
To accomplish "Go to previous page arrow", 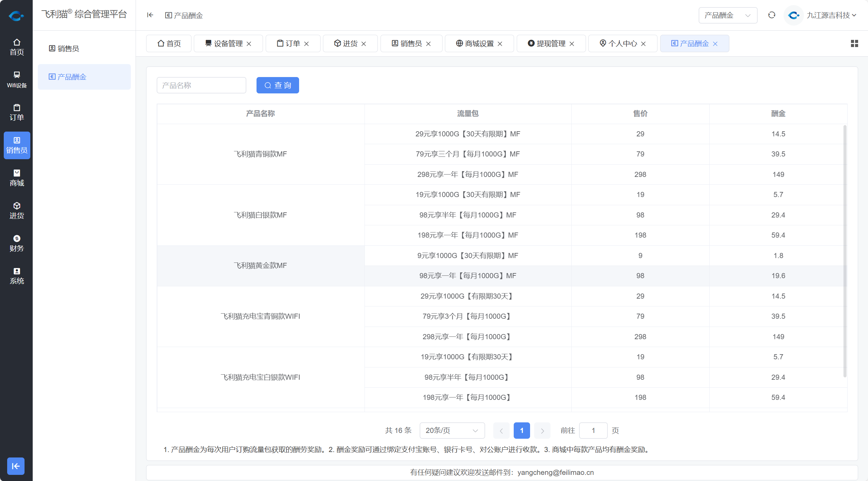I will tap(501, 431).
